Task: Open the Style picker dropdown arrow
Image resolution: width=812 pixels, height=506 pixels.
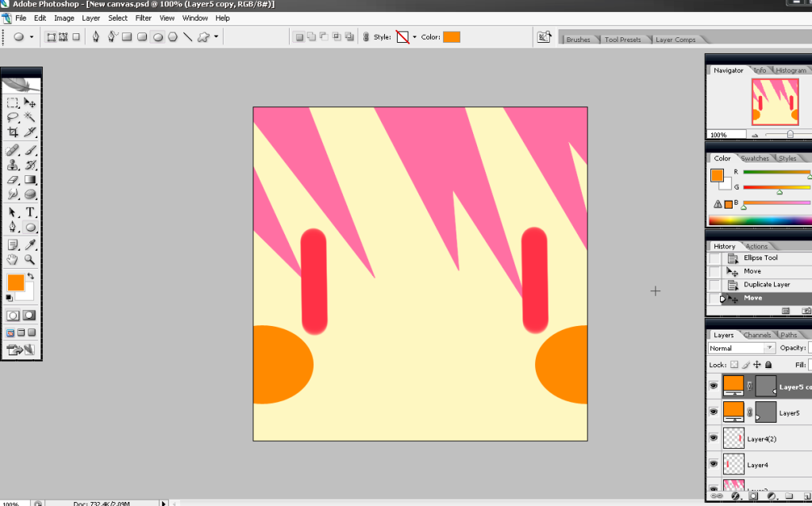Action: click(414, 37)
